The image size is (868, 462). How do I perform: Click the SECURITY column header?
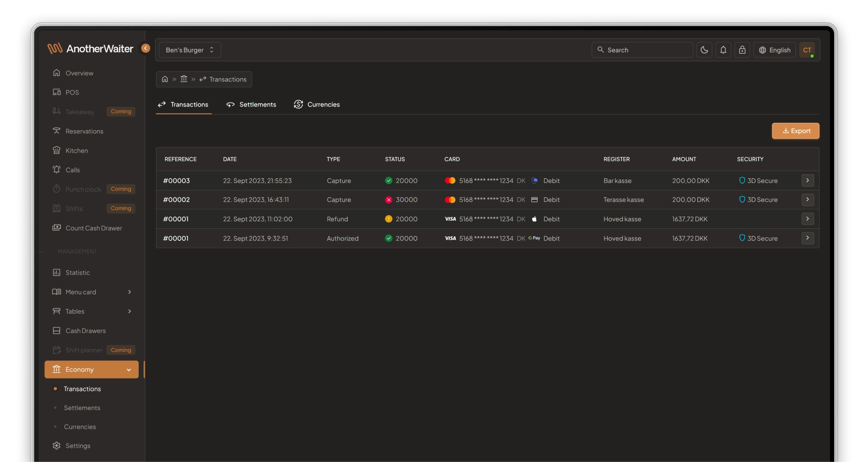pyautogui.click(x=750, y=159)
